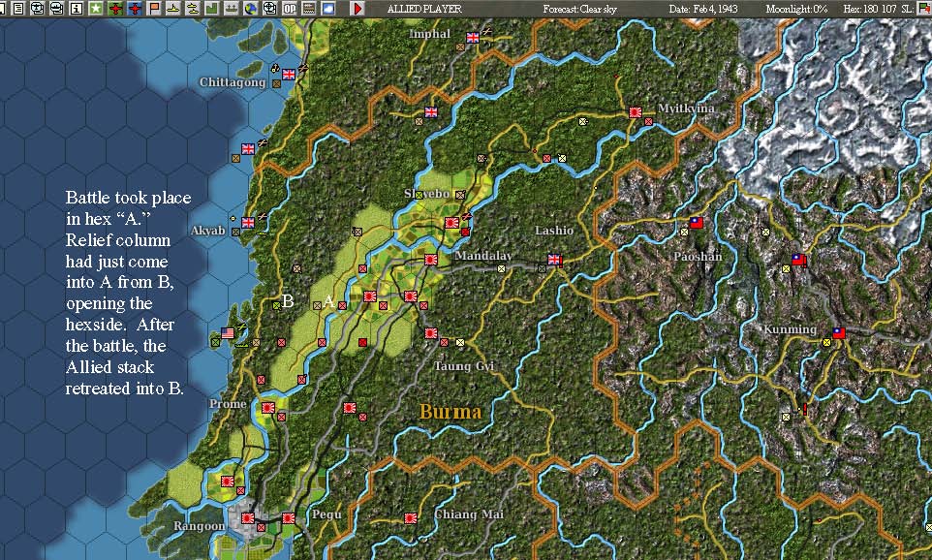Click the Hex: 180 107 readout
This screenshot has width=932, height=560.
tap(870, 9)
